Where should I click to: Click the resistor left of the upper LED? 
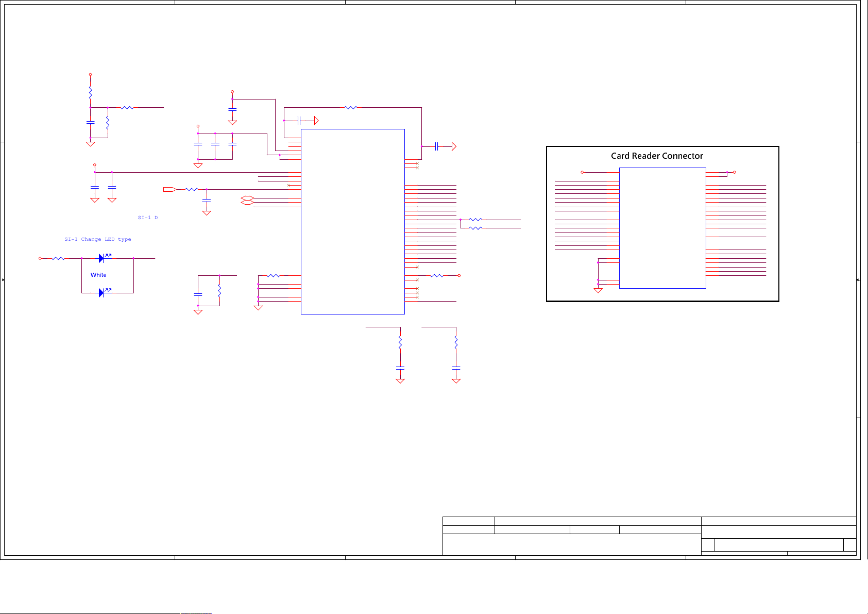click(x=58, y=258)
